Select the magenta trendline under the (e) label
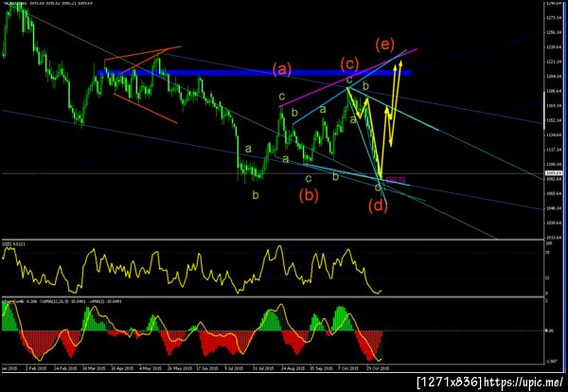The height and width of the screenshot is (392, 568). [x=348, y=78]
